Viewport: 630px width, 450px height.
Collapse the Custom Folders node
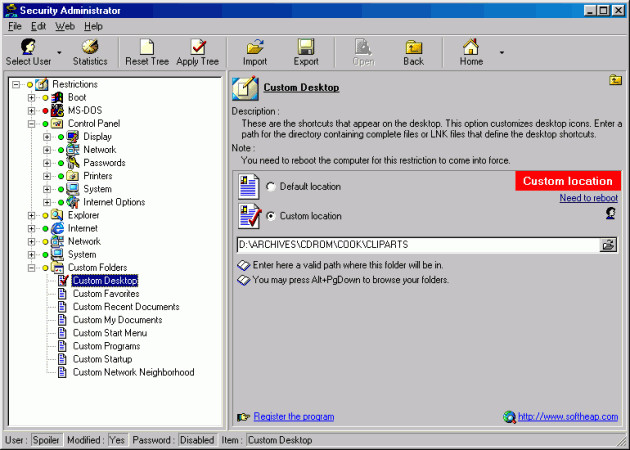tap(31, 268)
